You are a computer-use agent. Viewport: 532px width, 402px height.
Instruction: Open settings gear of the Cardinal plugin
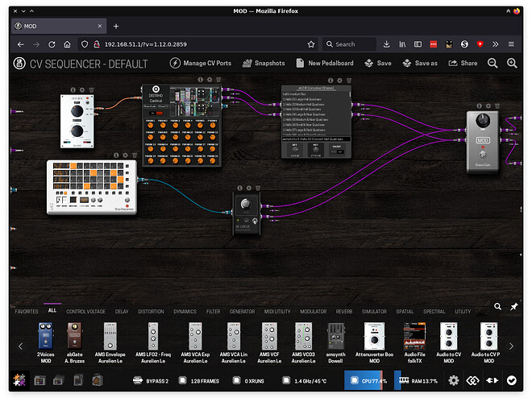tap(210, 80)
